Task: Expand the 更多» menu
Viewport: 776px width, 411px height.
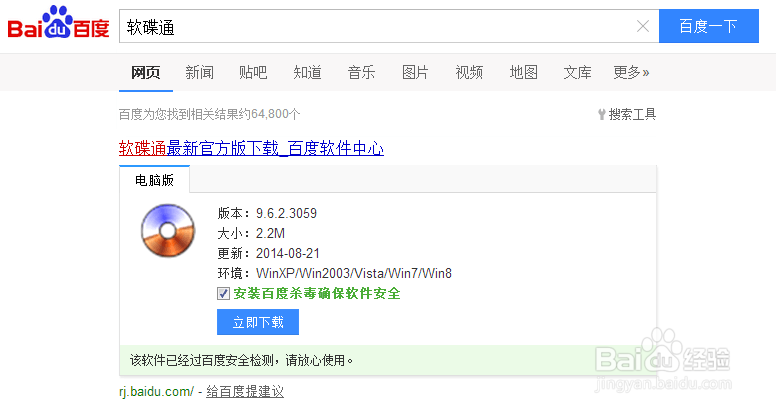Action: pyautogui.click(x=631, y=72)
